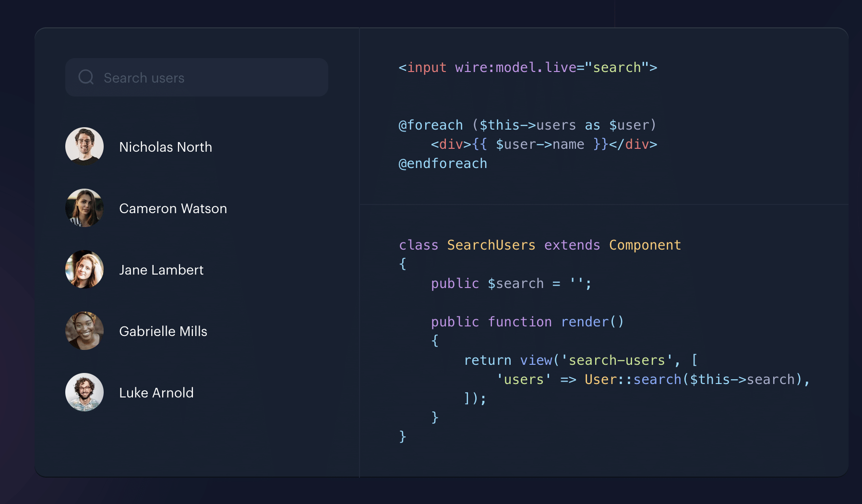
Task: Choose Luke Arnold from the user list
Action: pos(156,393)
